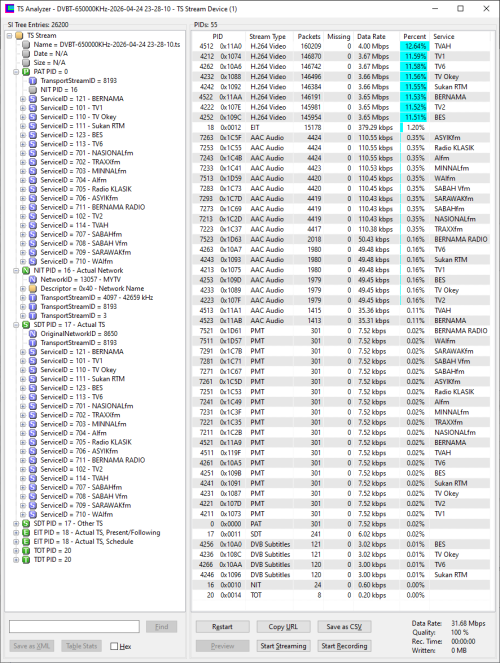Click the NetworkID = 13057 - MYTV icon
Image resolution: width=500 pixels, height=663 pixels.
[x=33, y=279]
